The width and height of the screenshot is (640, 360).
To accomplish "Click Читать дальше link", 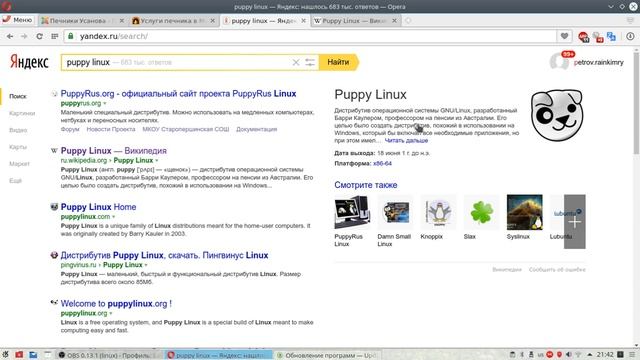I will [x=406, y=140].
